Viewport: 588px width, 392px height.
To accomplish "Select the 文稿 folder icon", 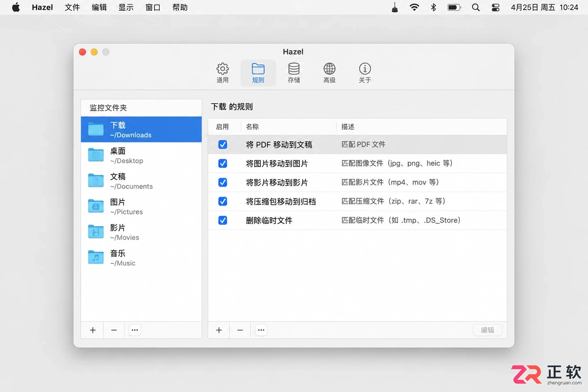I will pyautogui.click(x=96, y=180).
